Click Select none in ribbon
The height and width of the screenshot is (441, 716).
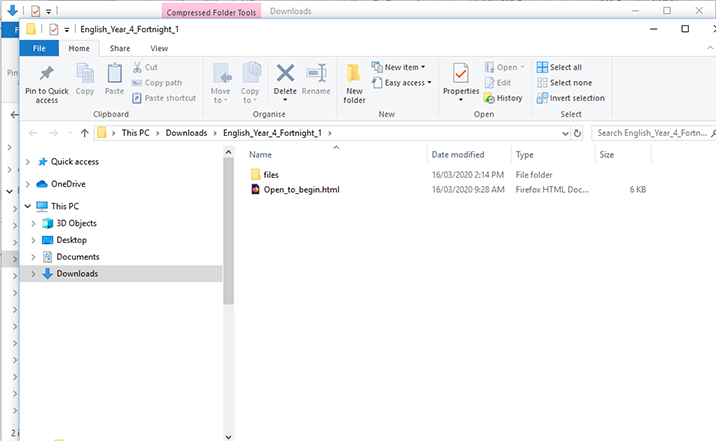click(564, 83)
